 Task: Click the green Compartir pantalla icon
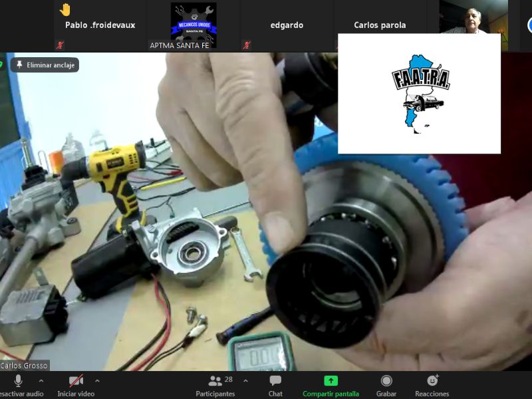point(331,381)
